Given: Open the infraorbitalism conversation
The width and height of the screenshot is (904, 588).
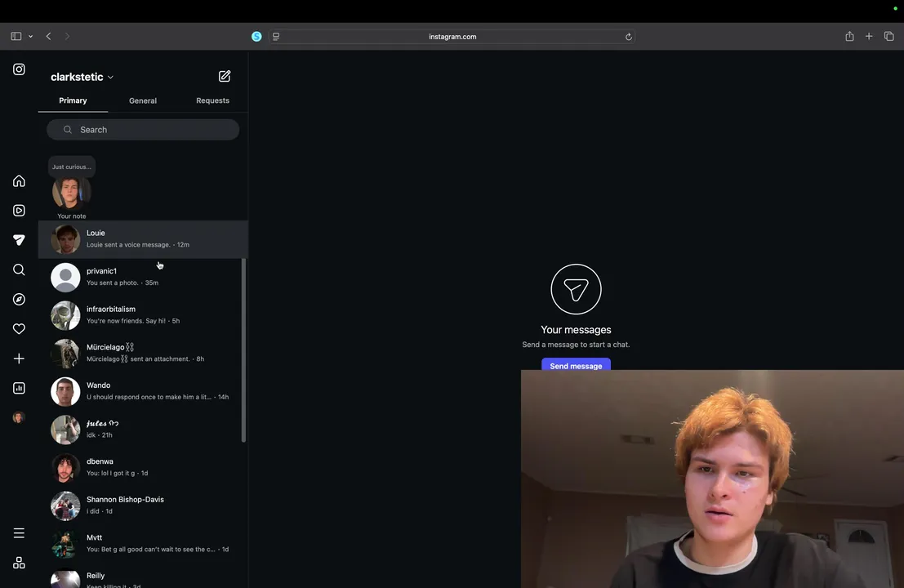Looking at the screenshot, I should (143, 315).
